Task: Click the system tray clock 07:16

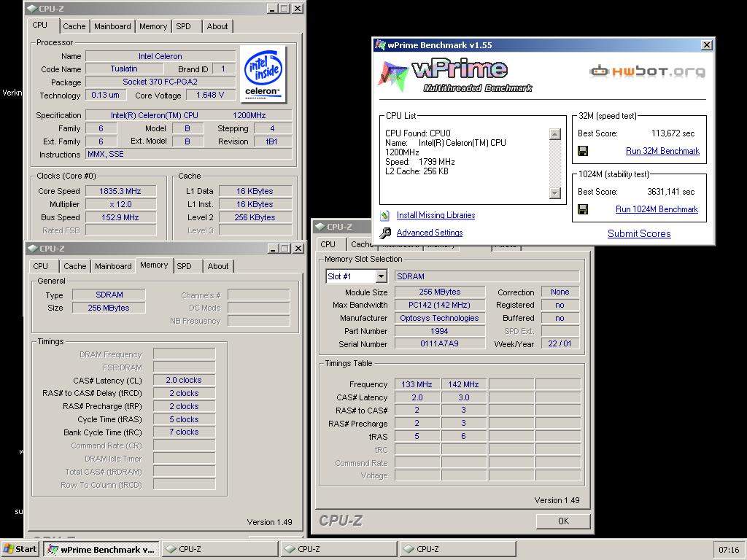Action: [x=729, y=550]
